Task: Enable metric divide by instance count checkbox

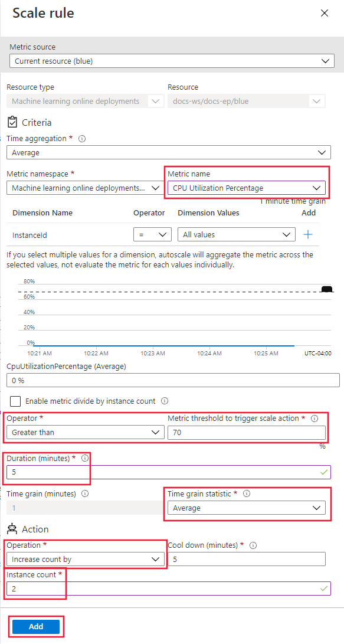Action: [x=16, y=401]
